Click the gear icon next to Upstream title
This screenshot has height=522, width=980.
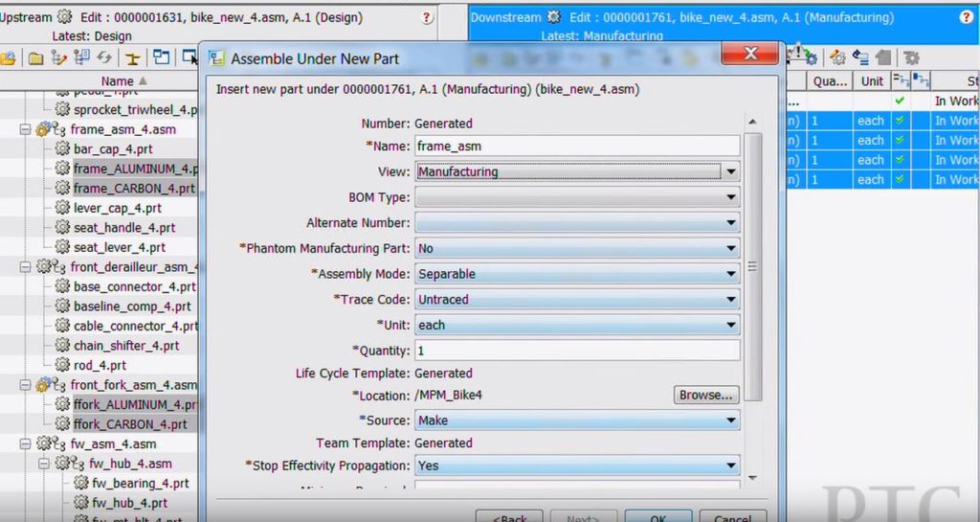64,17
